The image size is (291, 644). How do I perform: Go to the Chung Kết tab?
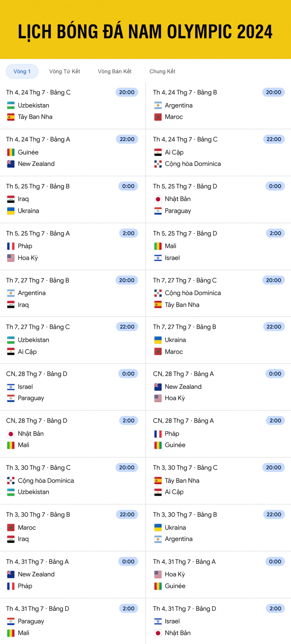[x=162, y=72]
